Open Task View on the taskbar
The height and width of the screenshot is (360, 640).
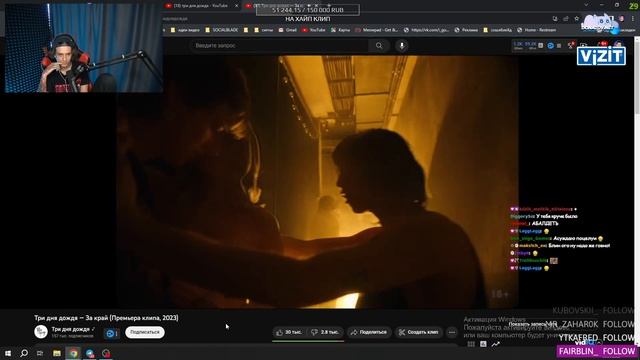[40, 353]
